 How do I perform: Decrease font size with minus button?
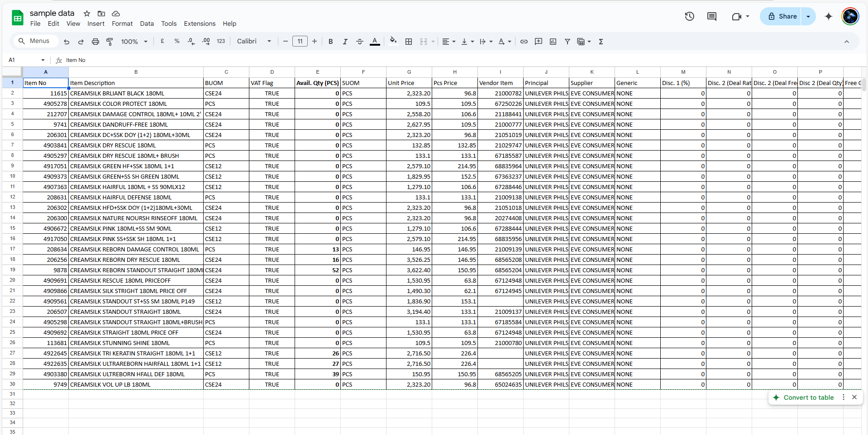(286, 41)
